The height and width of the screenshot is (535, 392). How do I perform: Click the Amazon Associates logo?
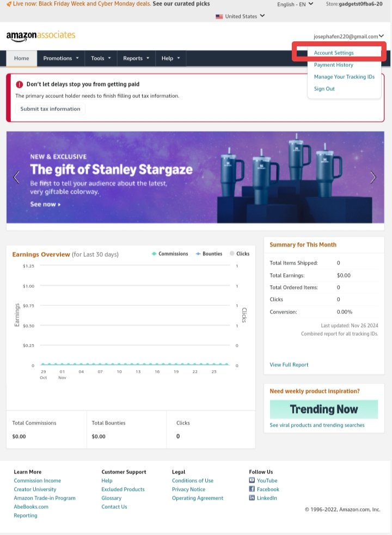[x=41, y=36]
